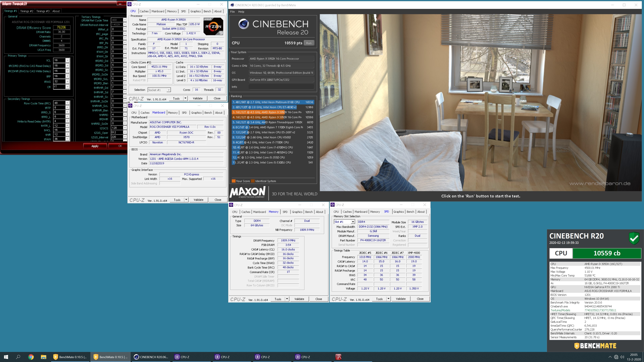Click BenchMate green verified shield icon
The height and width of the screenshot is (362, 644).
634,238
